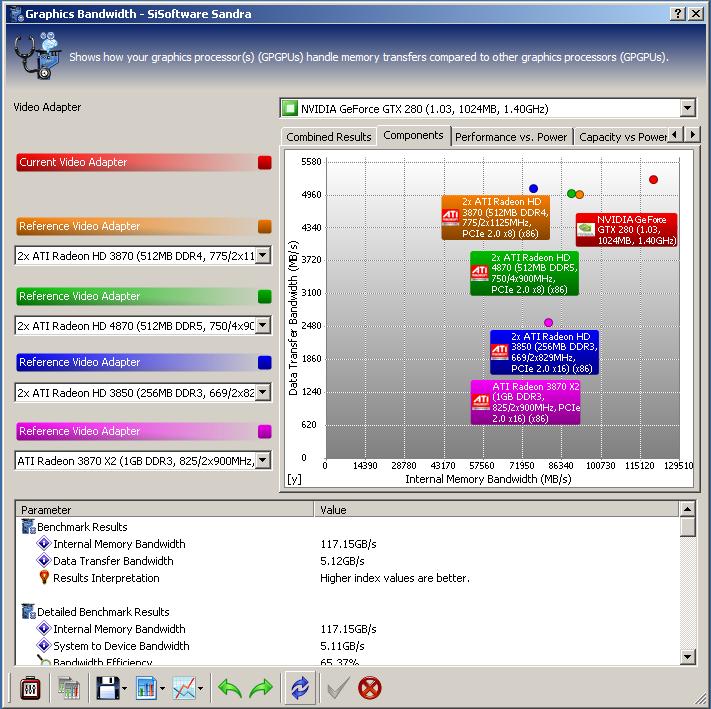Open the bar chart icon's dropdown arrow
This screenshot has height=709, width=711.
coord(162,689)
